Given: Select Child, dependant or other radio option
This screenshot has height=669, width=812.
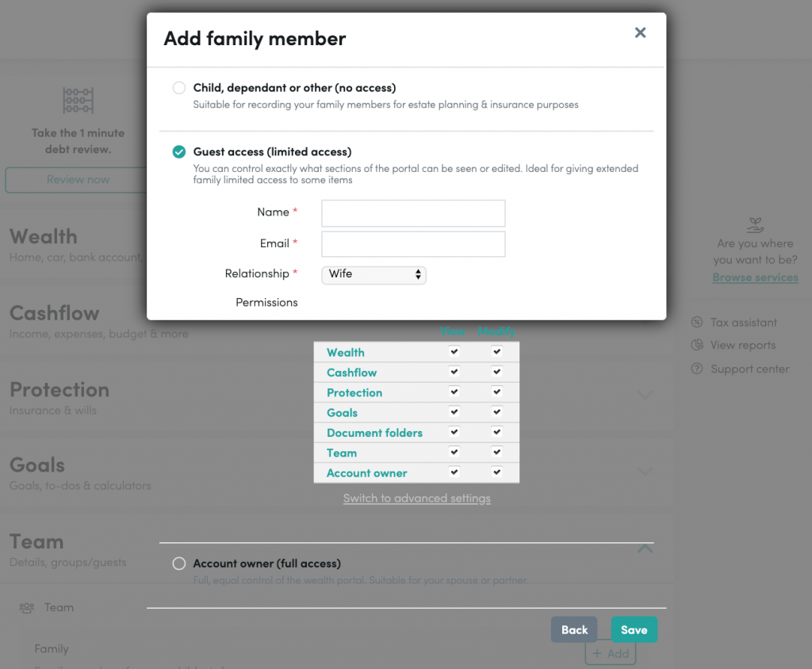Looking at the screenshot, I should [179, 88].
